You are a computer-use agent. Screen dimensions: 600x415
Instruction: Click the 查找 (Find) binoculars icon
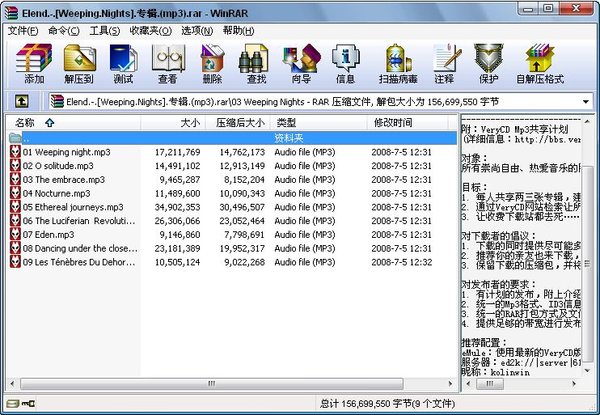[254, 58]
